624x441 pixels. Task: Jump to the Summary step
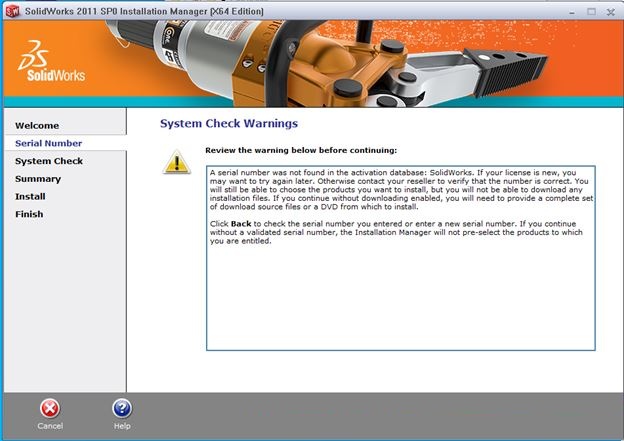coord(38,179)
